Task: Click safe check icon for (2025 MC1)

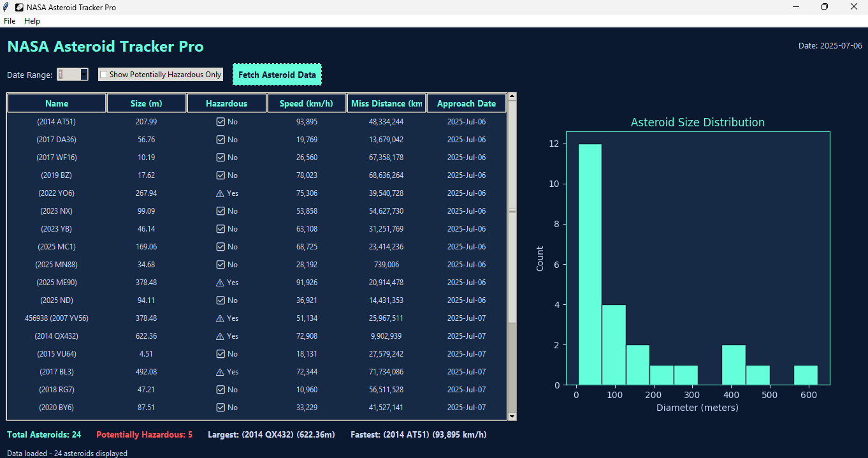Action: point(221,247)
